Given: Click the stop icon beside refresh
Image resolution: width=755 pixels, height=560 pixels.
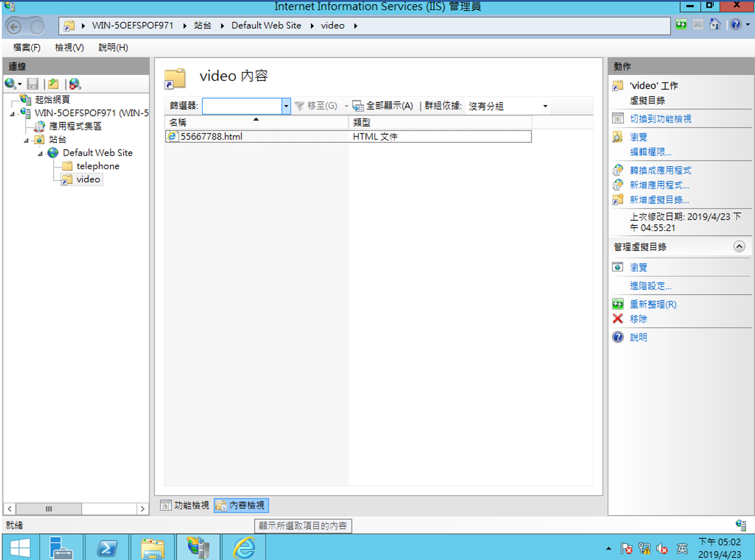Looking at the screenshot, I should 698,25.
